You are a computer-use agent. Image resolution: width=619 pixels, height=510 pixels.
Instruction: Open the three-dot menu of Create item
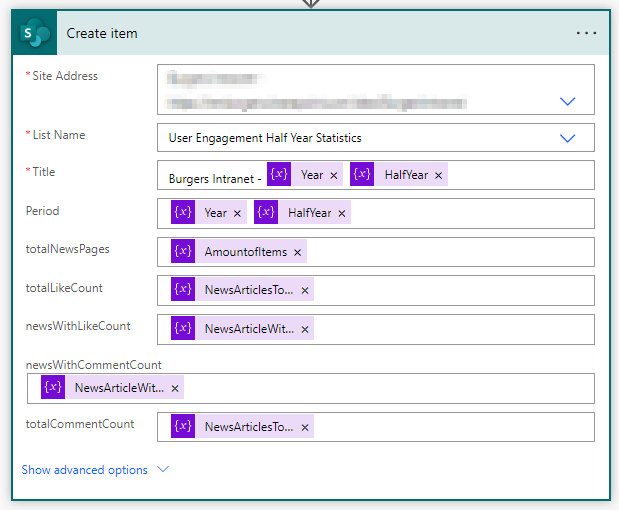click(x=586, y=33)
